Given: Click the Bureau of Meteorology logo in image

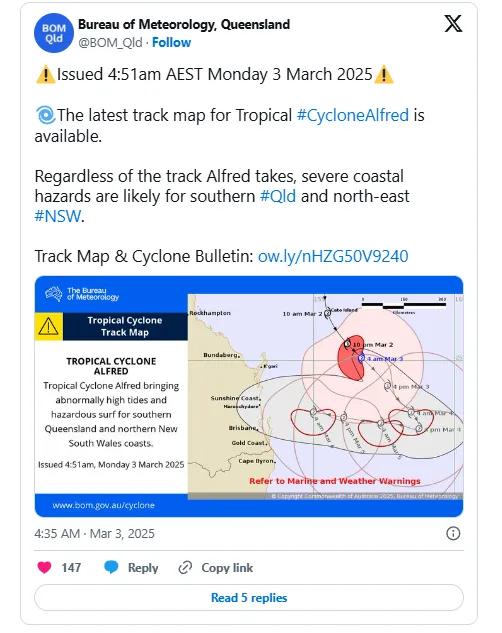Looking at the screenshot, I should coord(82,294).
